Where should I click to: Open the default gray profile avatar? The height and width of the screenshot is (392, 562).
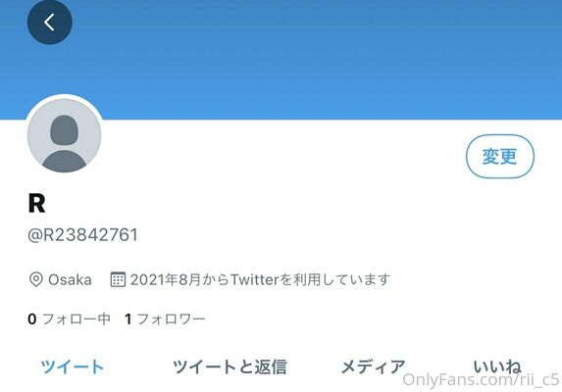point(64,135)
